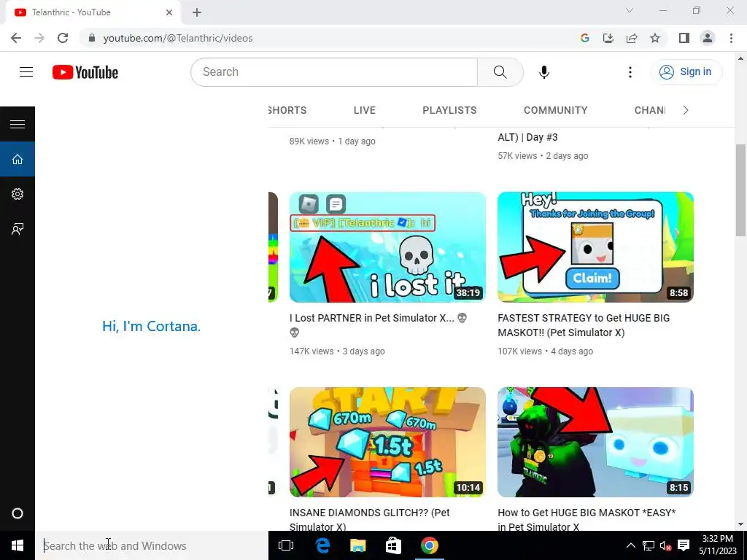Screen dimensions: 747x560
Task: Select the address bar URL
Action: tap(178, 38)
